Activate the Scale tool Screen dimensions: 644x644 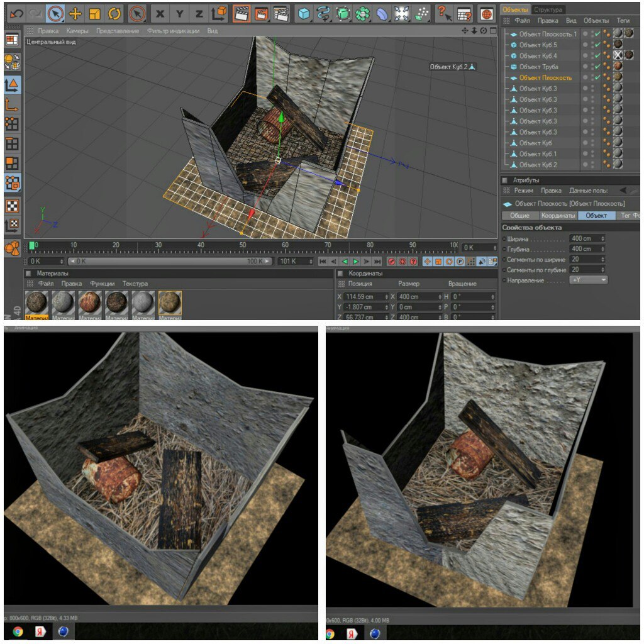tap(95, 14)
